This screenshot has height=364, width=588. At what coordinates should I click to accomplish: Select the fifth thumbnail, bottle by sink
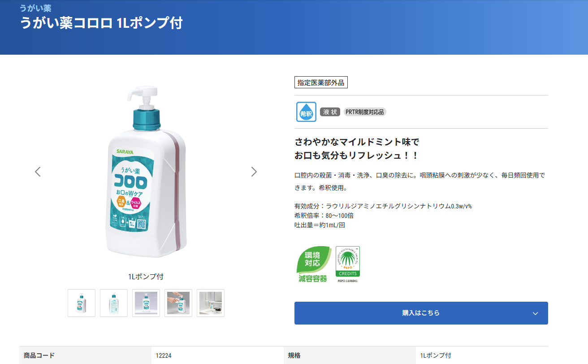[211, 303]
